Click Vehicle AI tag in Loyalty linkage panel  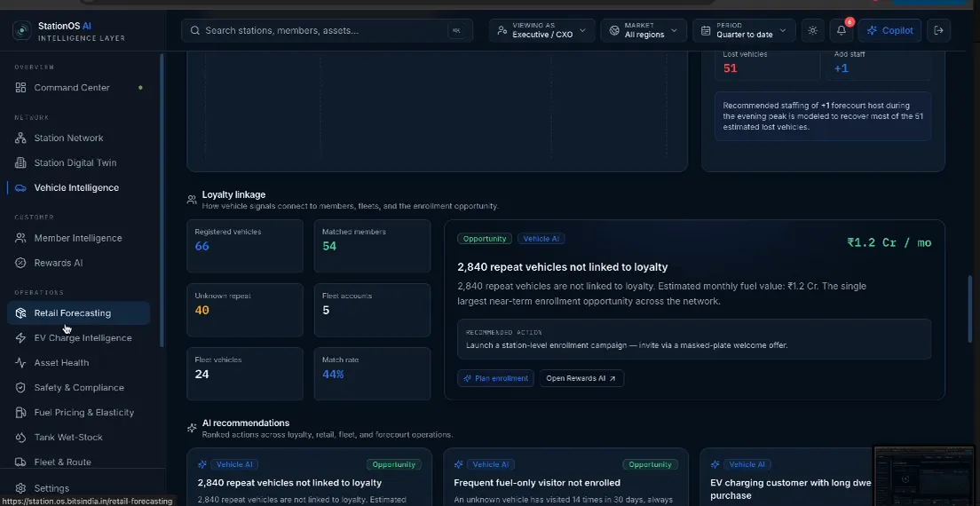pos(541,239)
